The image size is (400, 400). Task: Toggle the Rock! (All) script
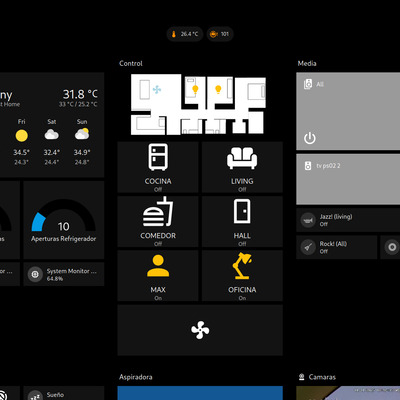pos(337,247)
